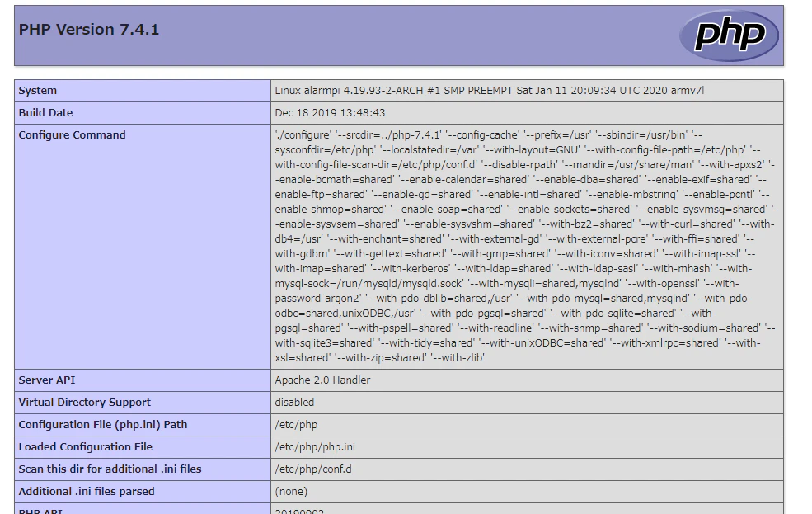812x514 pixels.
Task: Click the configure command value text
Action: [x=526, y=246]
